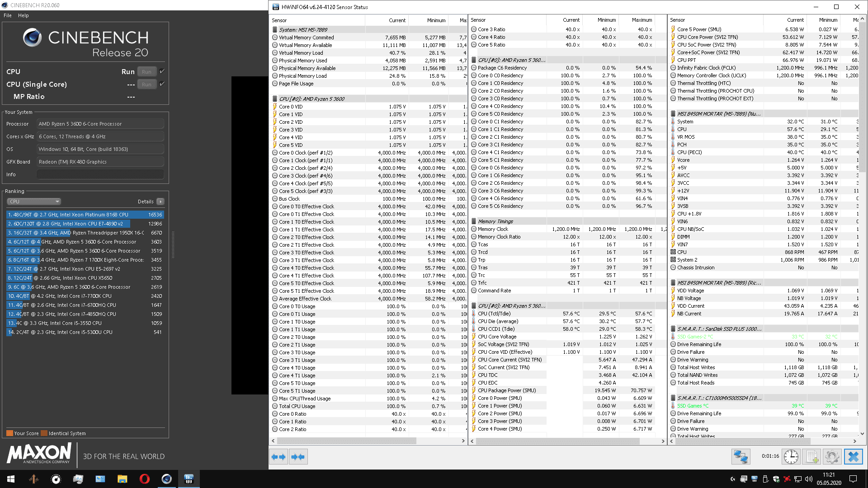Open the File menu in Cinebench
Image resolution: width=868 pixels, height=488 pixels.
[8, 15]
